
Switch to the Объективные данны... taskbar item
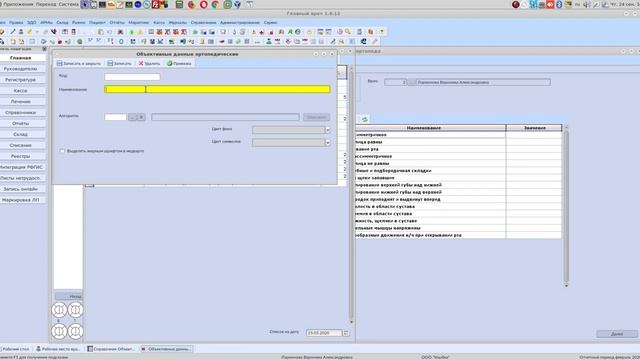tap(166, 349)
